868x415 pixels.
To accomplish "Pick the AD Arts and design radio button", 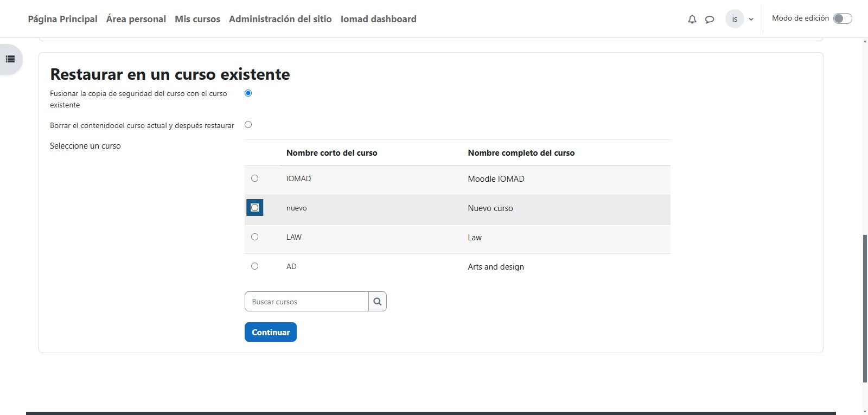I will tap(255, 266).
